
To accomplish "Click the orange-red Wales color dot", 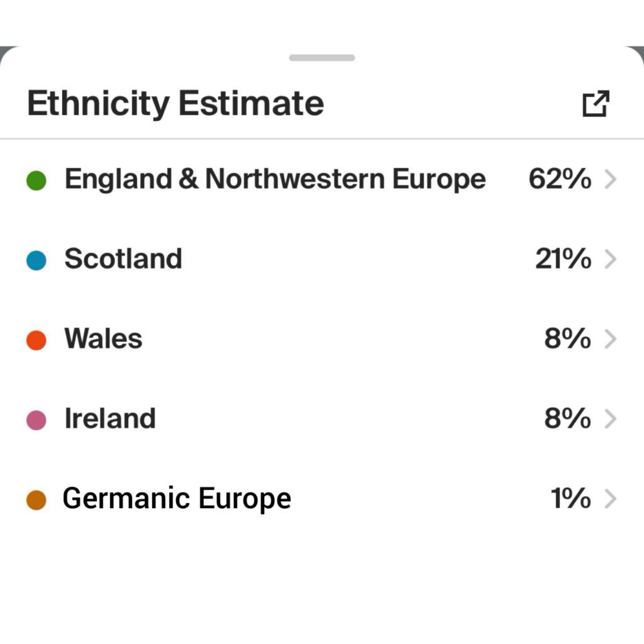I will tap(36, 340).
